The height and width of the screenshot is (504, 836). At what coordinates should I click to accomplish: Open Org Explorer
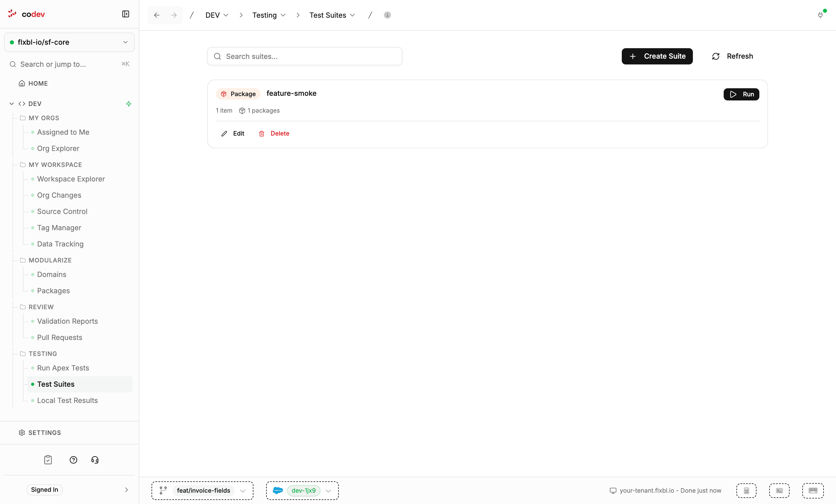point(58,148)
